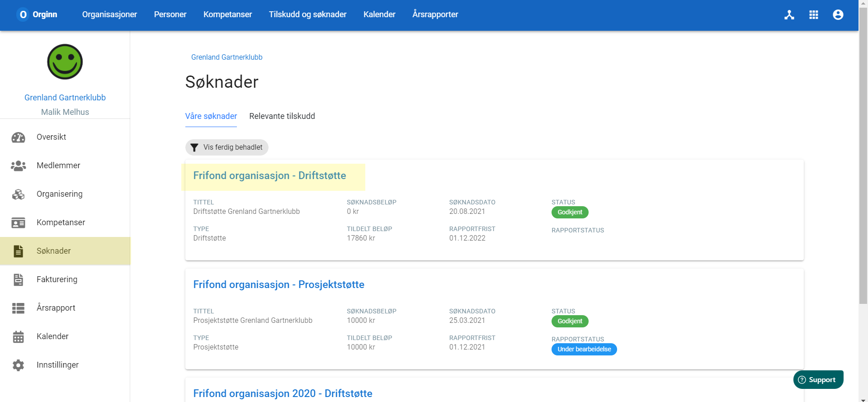The width and height of the screenshot is (868, 402).
Task: Click the Søknader document icon
Action: (19, 251)
